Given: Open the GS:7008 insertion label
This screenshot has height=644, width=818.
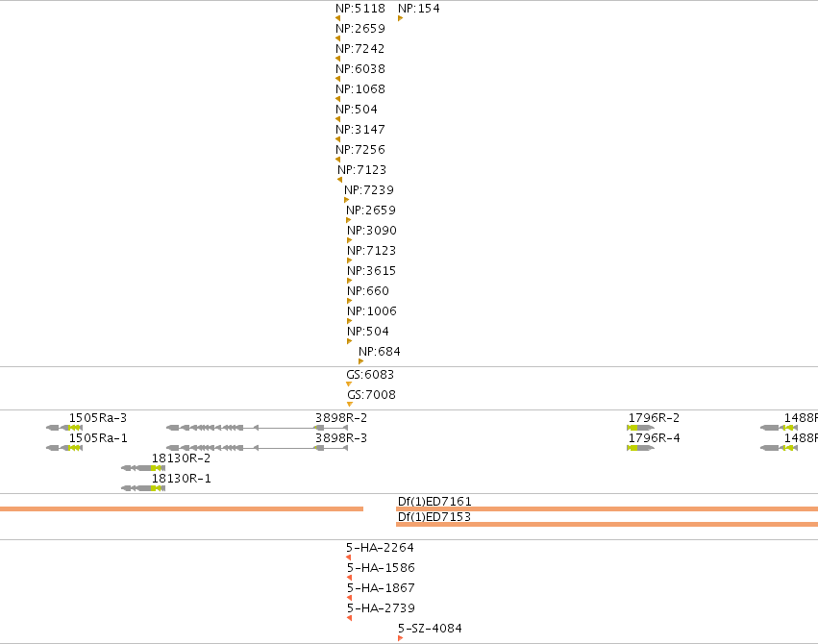Looking at the screenshot, I should pyautogui.click(x=371, y=395).
